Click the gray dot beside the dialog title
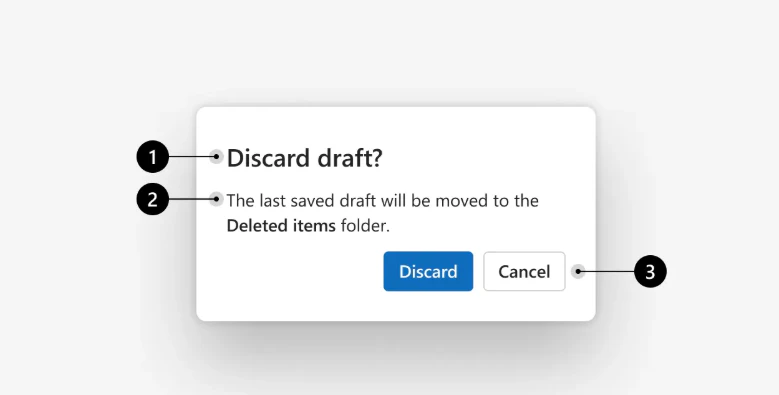Screen dimensions: 779x395 216,157
